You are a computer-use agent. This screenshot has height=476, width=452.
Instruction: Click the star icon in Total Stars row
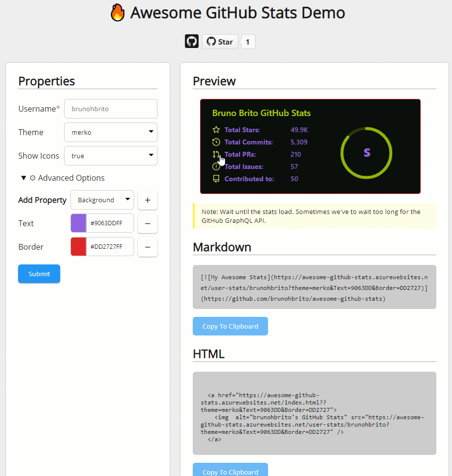pyautogui.click(x=216, y=130)
